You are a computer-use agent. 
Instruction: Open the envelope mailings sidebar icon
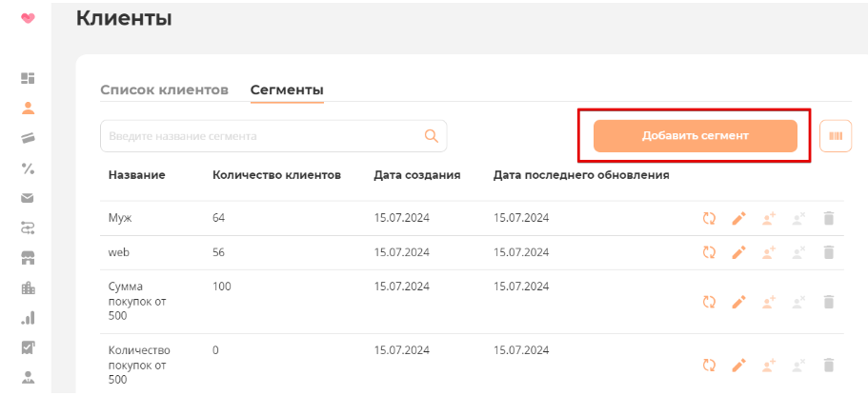pos(28,198)
